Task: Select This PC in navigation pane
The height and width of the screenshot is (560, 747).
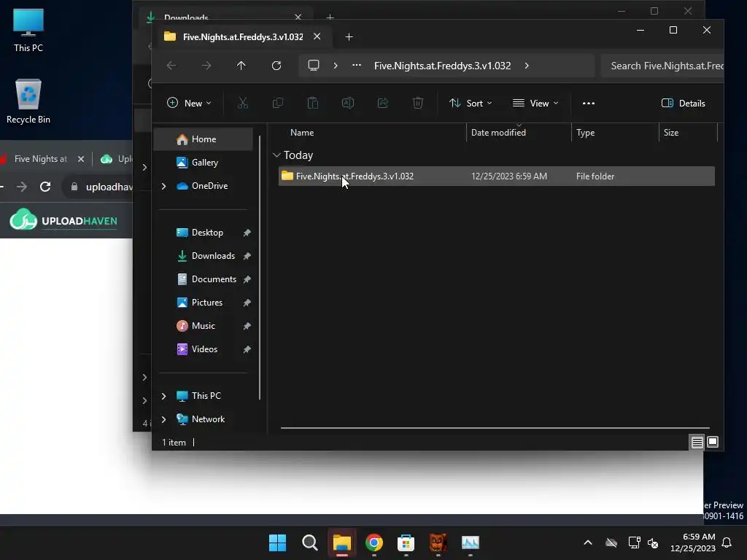Action: point(206,396)
